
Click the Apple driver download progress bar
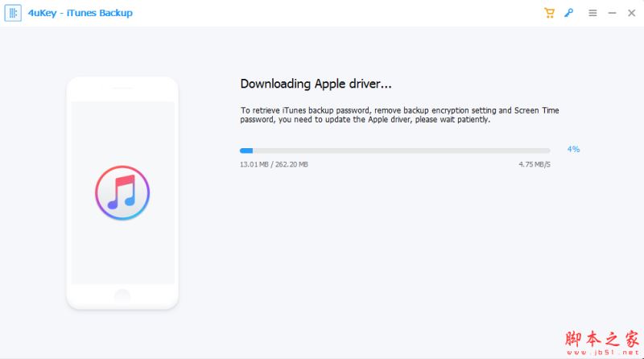tap(395, 151)
